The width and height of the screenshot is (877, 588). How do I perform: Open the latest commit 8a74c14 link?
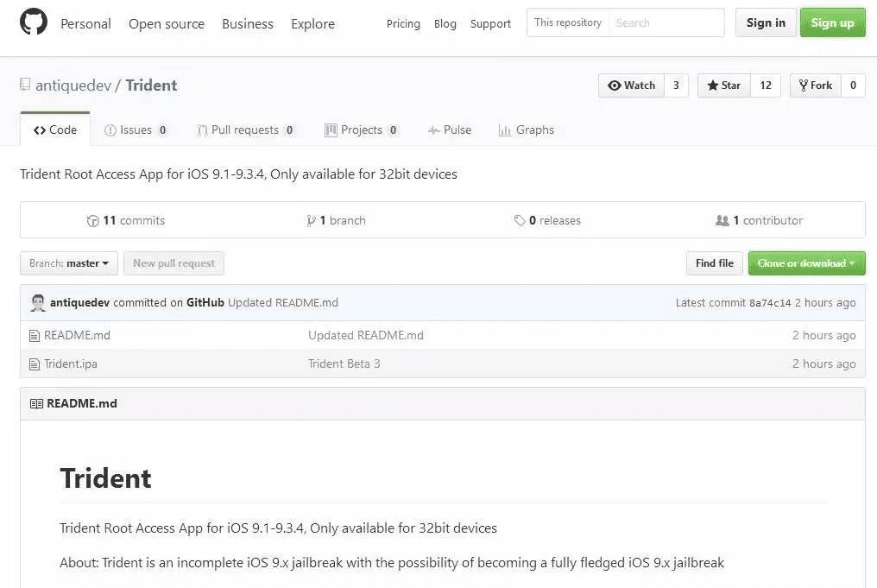770,303
